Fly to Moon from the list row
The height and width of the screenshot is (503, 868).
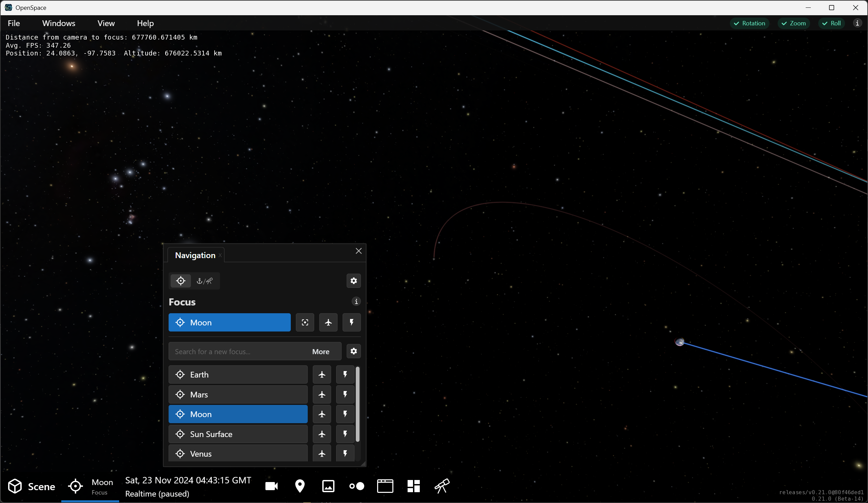[322, 414]
